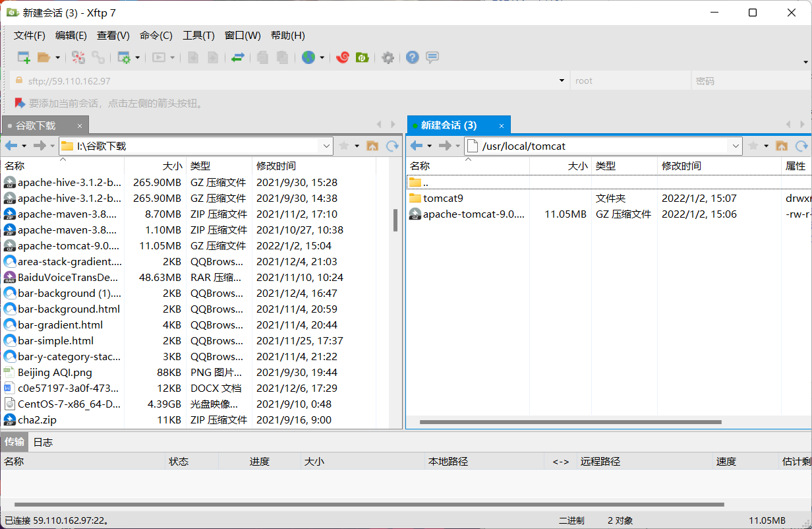Image resolution: width=812 pixels, height=529 pixels.
Task: Click the 密码 password field
Action: point(750,80)
